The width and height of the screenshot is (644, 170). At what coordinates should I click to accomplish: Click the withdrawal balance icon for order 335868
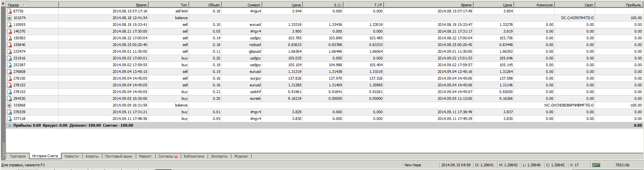(9, 105)
